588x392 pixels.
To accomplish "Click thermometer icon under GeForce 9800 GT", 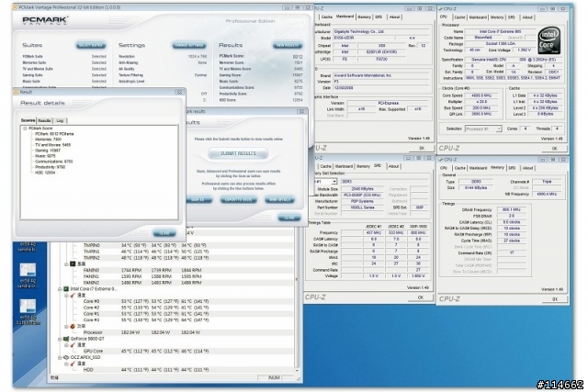I will point(73,345).
